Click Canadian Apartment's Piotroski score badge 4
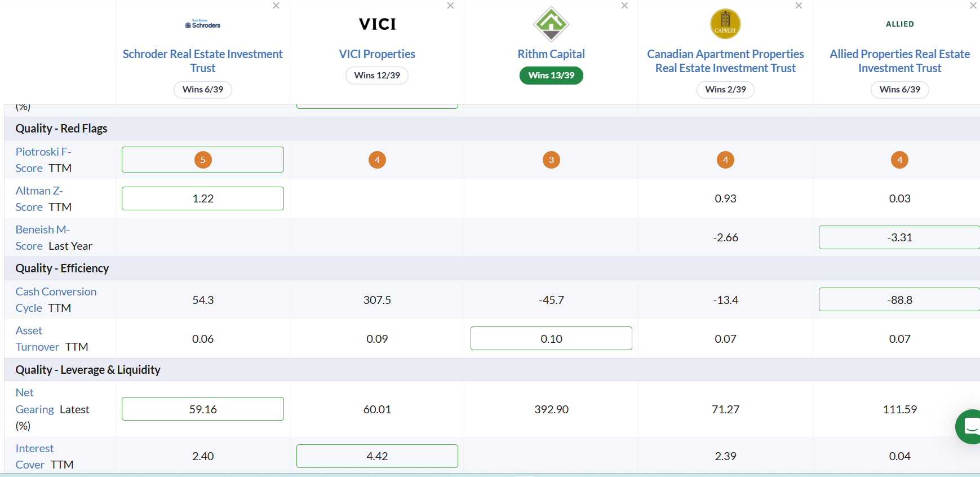980x477 pixels. (x=725, y=160)
